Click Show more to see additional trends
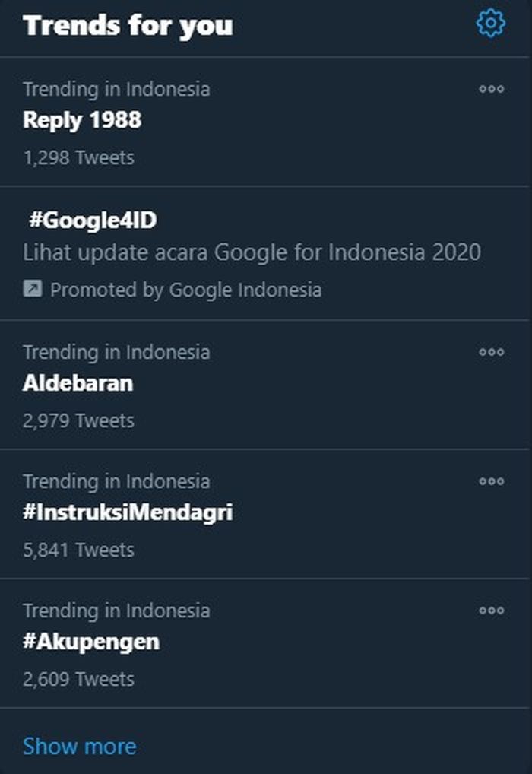The height and width of the screenshot is (774, 532). click(80, 745)
